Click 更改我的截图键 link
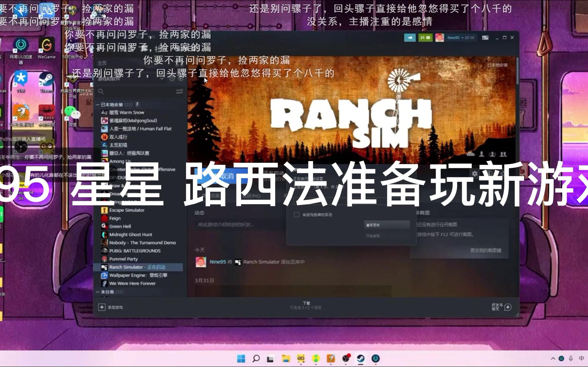Screen dimensions: 588x367 (485, 250)
